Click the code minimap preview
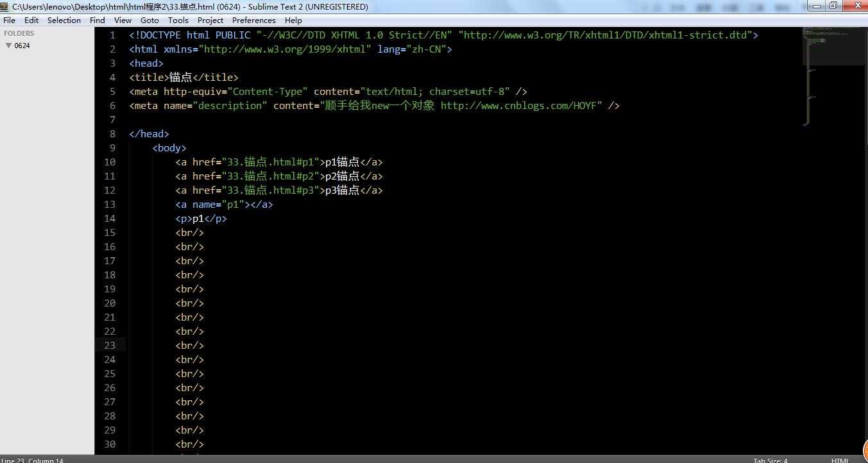868x463 pixels. pyautogui.click(x=833, y=77)
